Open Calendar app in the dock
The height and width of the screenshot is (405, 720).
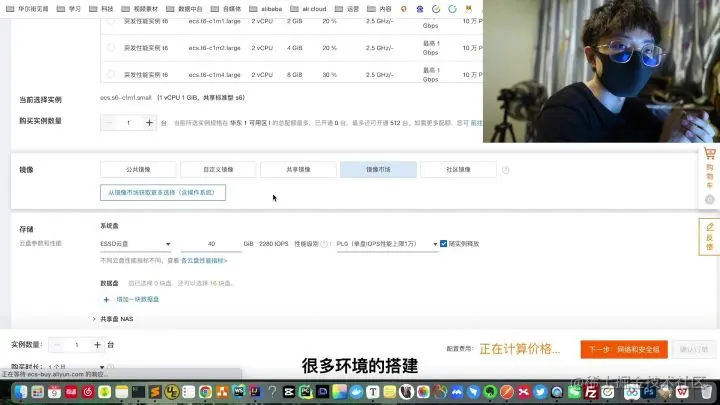pyautogui.click(x=54, y=392)
